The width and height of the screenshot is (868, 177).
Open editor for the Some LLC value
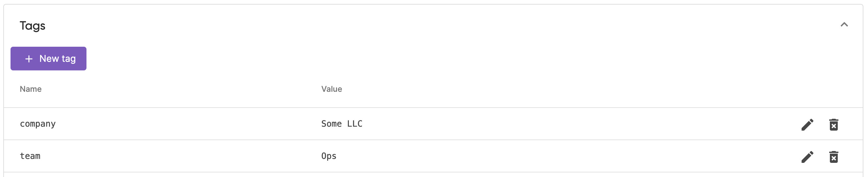pyautogui.click(x=807, y=125)
